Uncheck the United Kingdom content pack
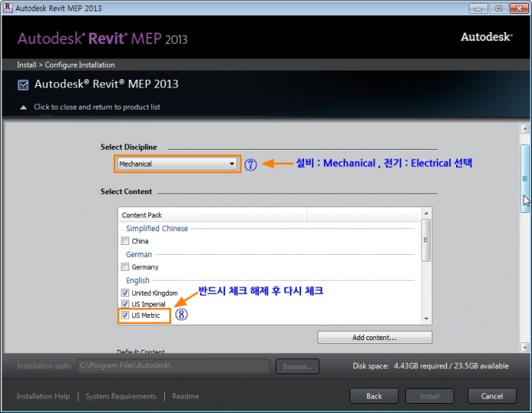This screenshot has height=413, width=532. coord(125,293)
